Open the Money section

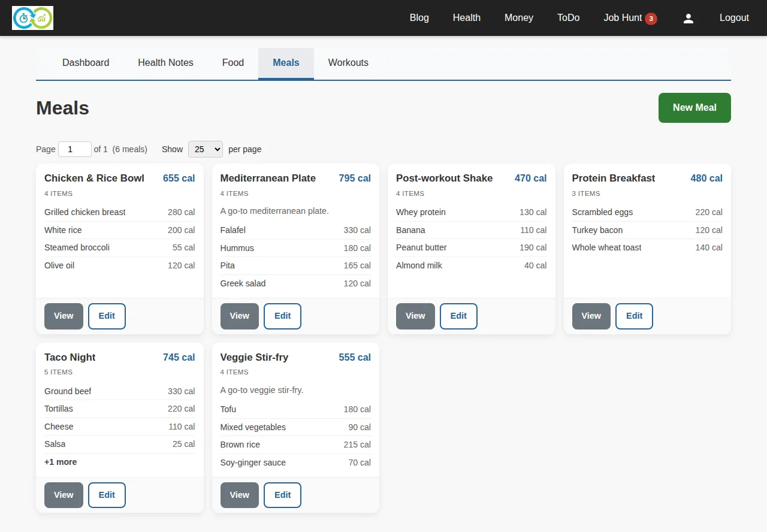(519, 18)
